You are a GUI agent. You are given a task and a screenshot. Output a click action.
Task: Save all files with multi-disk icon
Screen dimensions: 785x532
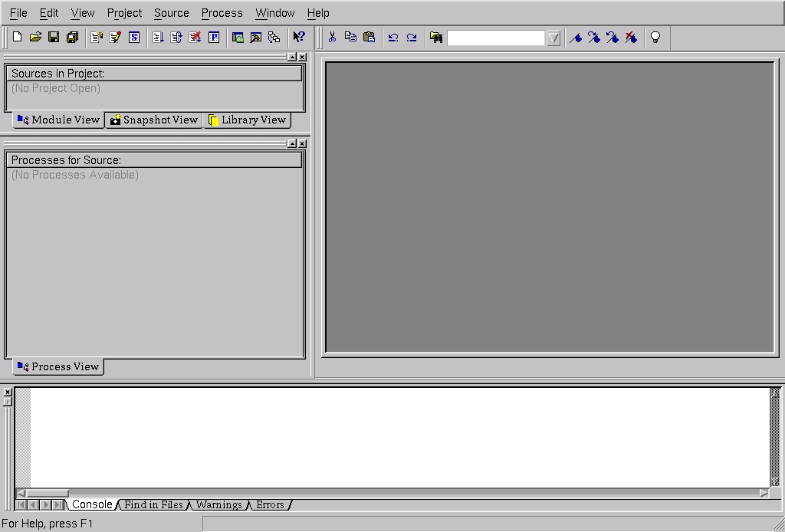pyautogui.click(x=72, y=37)
